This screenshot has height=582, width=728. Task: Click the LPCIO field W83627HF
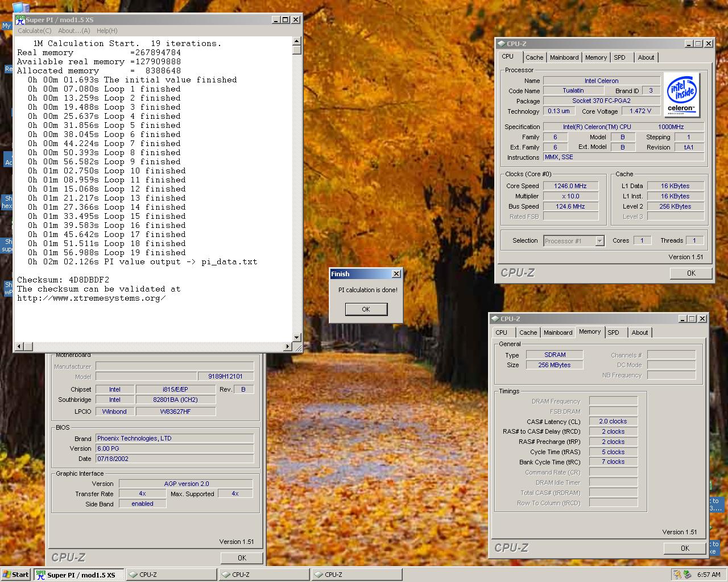tap(175, 411)
